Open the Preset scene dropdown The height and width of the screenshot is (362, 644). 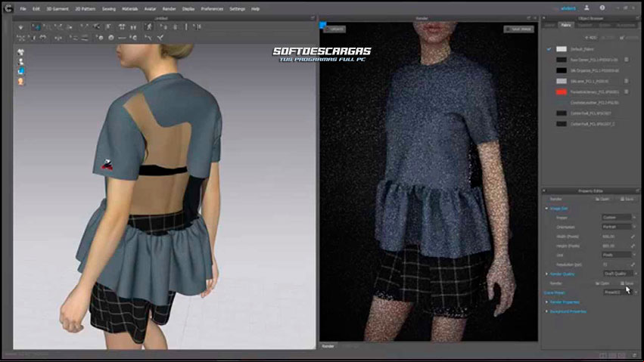[620, 292]
